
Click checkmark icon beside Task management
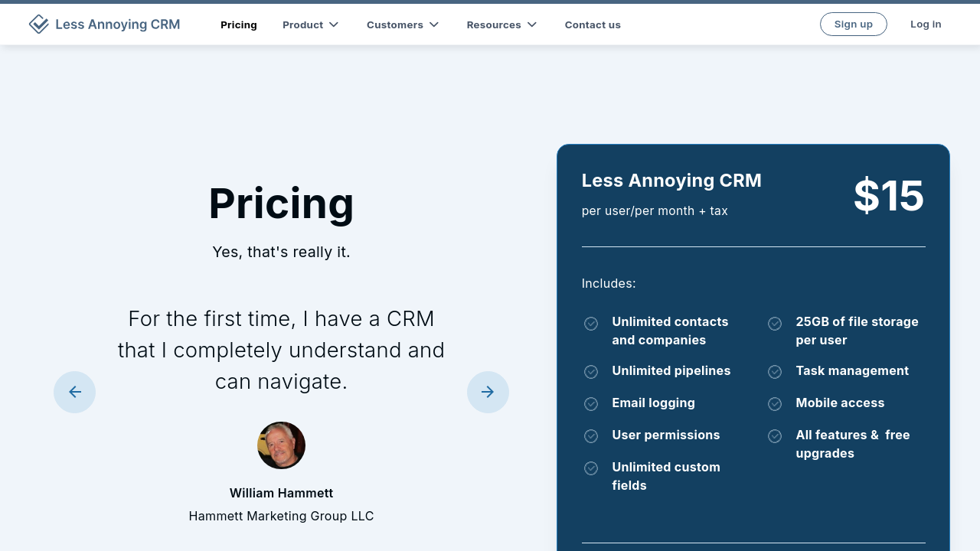point(775,372)
